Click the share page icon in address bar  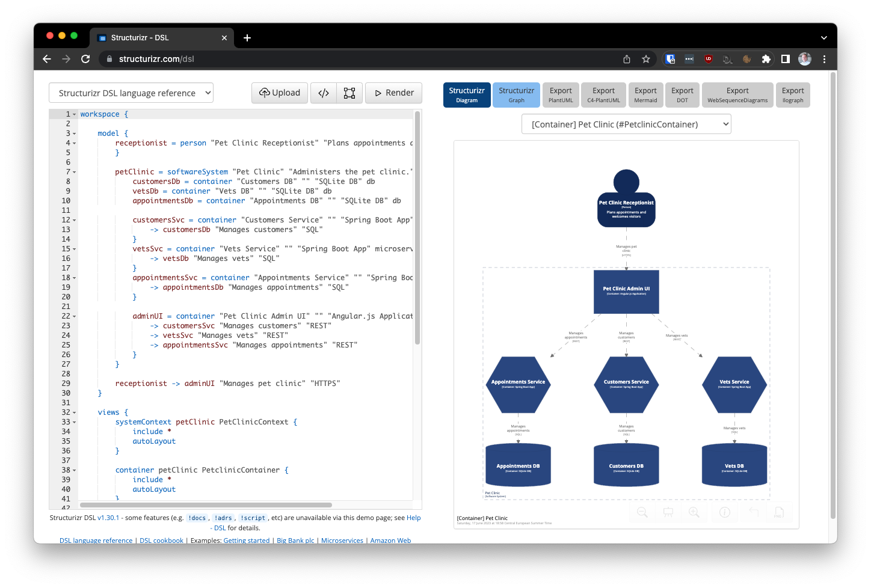click(x=627, y=59)
